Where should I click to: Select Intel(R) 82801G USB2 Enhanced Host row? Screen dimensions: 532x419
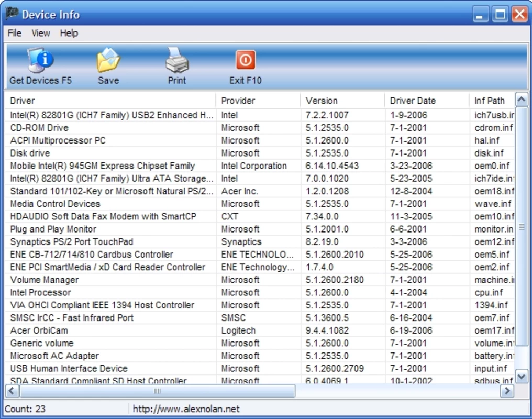pos(260,115)
